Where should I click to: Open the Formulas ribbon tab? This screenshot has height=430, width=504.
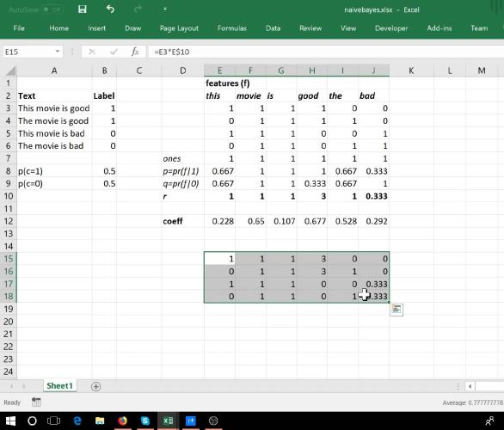point(231,28)
